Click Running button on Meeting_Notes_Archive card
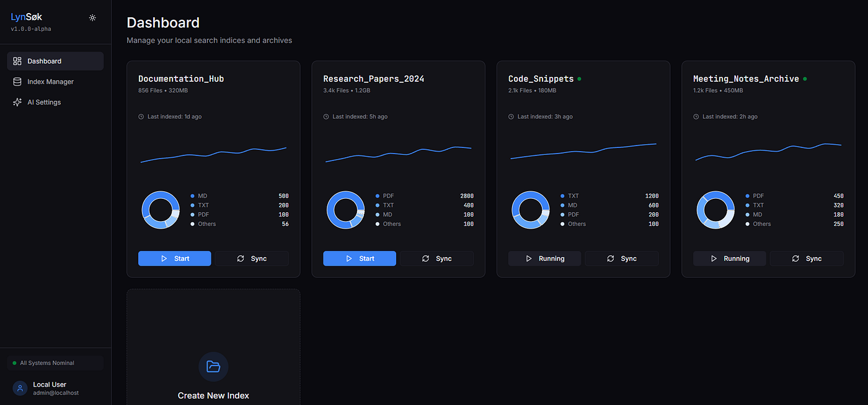 pyautogui.click(x=730, y=258)
